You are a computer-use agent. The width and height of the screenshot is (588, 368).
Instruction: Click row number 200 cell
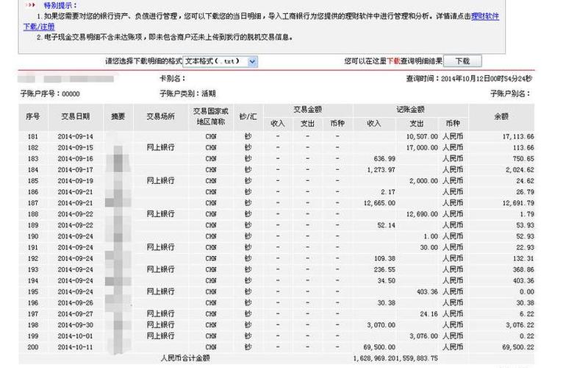32,346
